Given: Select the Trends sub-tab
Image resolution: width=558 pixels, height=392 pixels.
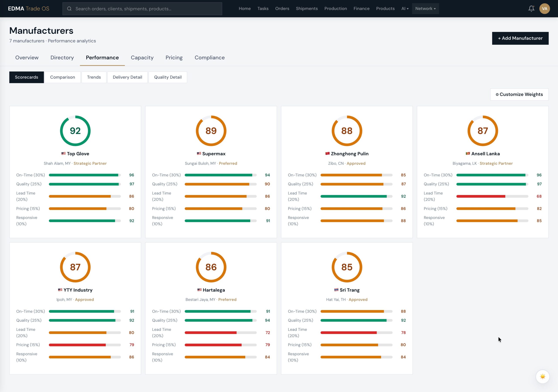Looking at the screenshot, I should tap(94, 77).
